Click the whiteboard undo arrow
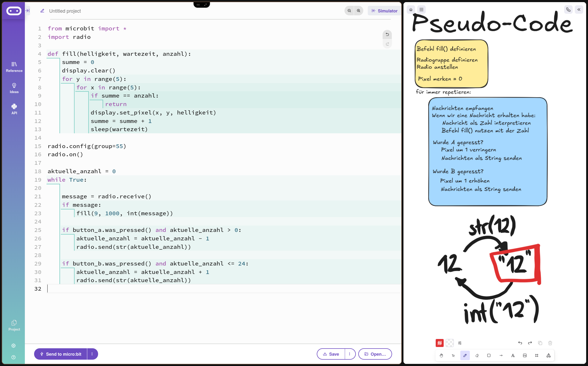588x366 pixels. (520, 343)
